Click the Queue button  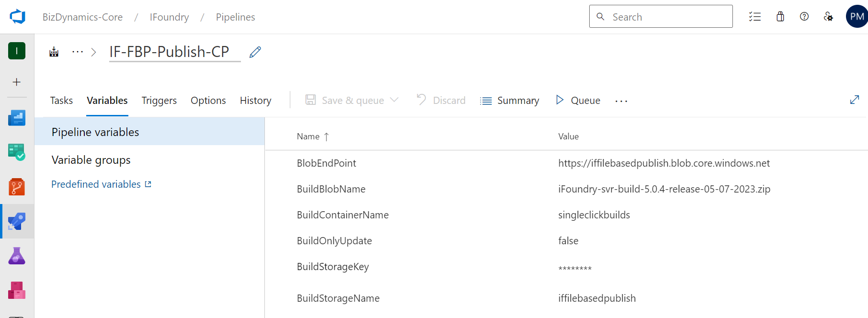tap(578, 101)
